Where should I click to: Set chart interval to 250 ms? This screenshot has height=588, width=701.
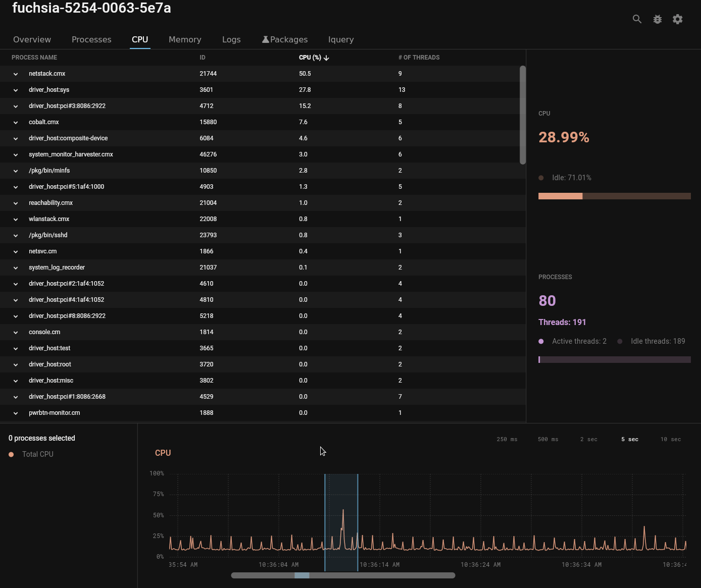507,440
